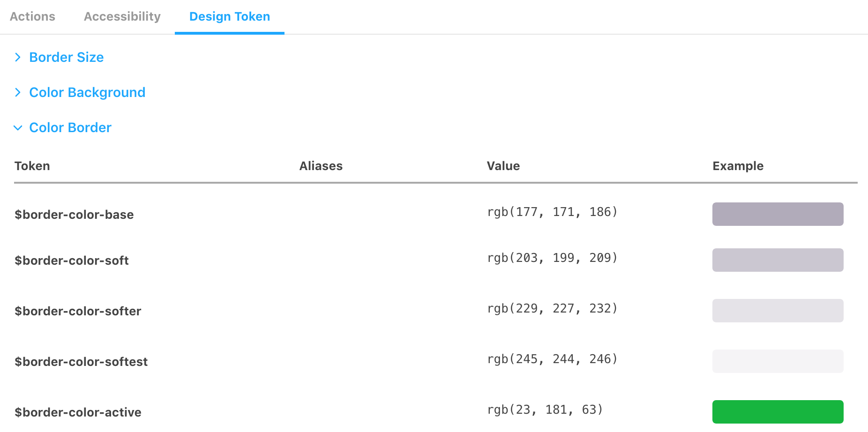The height and width of the screenshot is (432, 868).
Task: Click the $border-color-base example swatch
Action: click(x=778, y=214)
